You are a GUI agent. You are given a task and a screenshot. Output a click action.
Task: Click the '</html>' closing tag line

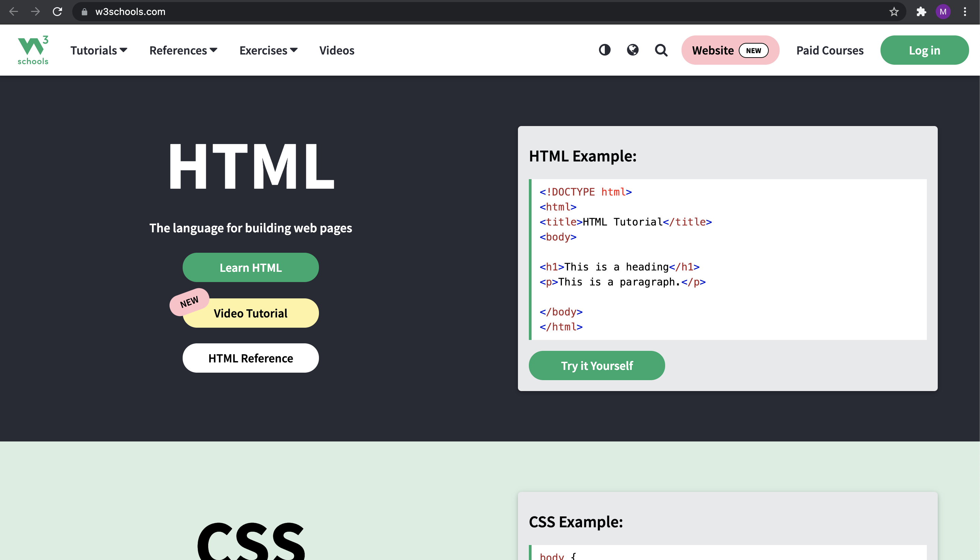[561, 327]
